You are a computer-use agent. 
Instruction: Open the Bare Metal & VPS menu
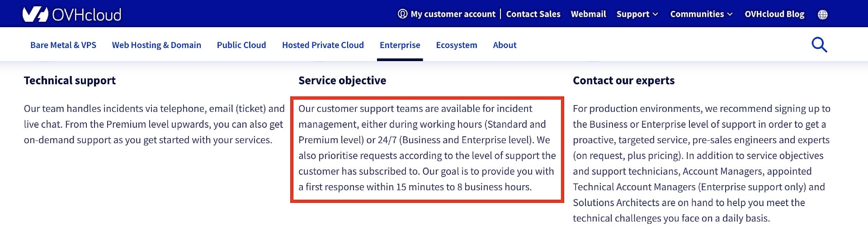point(63,45)
